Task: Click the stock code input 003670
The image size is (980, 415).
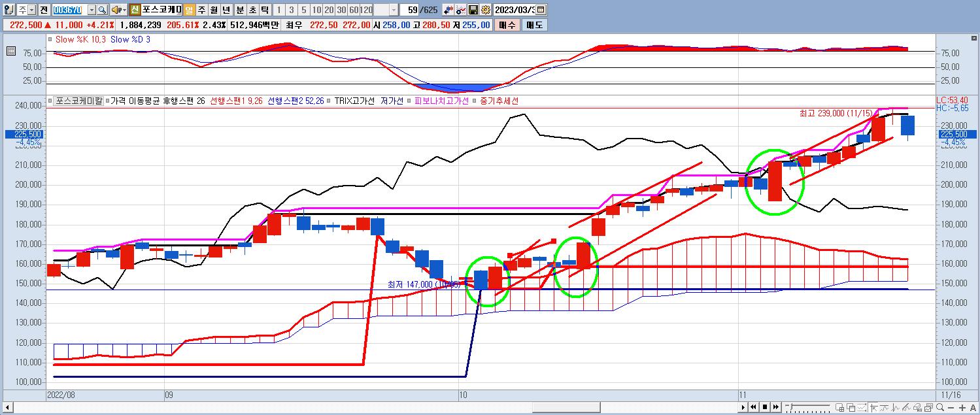Action: (69, 10)
